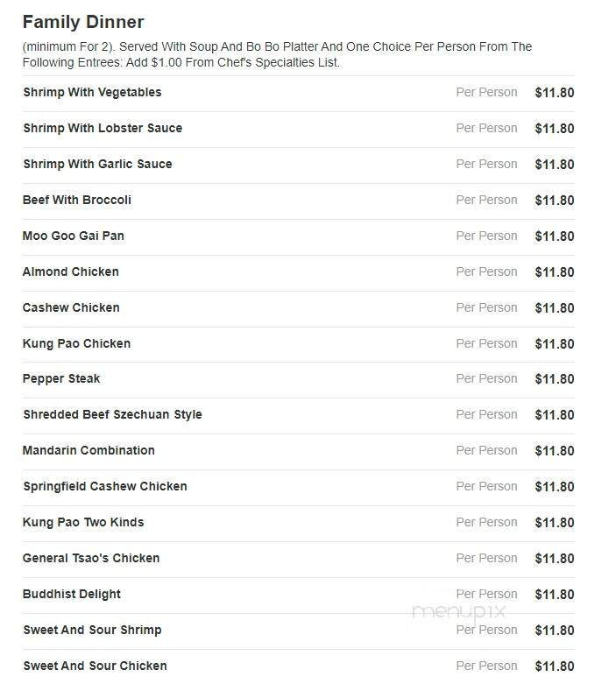Choose Shrimp With Garlic Sauce entry

coord(97,164)
